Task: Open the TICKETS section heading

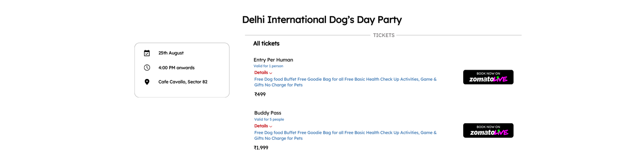Action: click(x=384, y=35)
